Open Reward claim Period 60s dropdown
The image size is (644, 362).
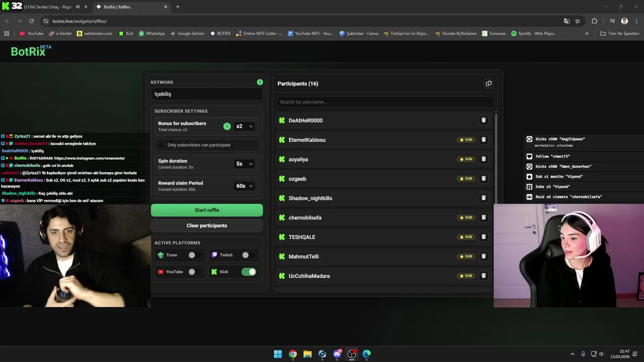pyautogui.click(x=245, y=186)
